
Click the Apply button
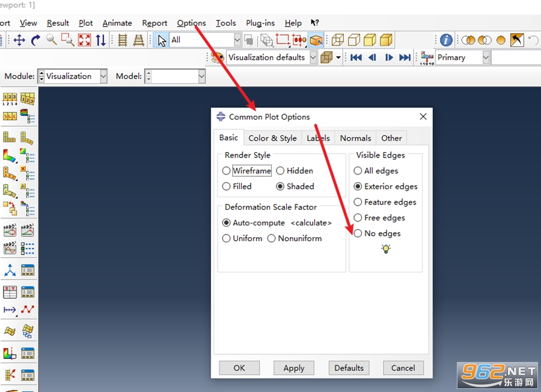[294, 368]
